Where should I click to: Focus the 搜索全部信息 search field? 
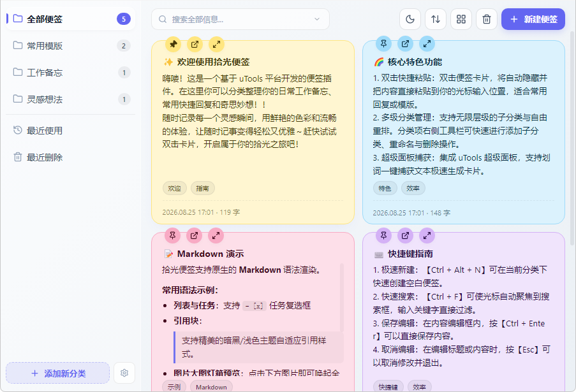click(240, 19)
